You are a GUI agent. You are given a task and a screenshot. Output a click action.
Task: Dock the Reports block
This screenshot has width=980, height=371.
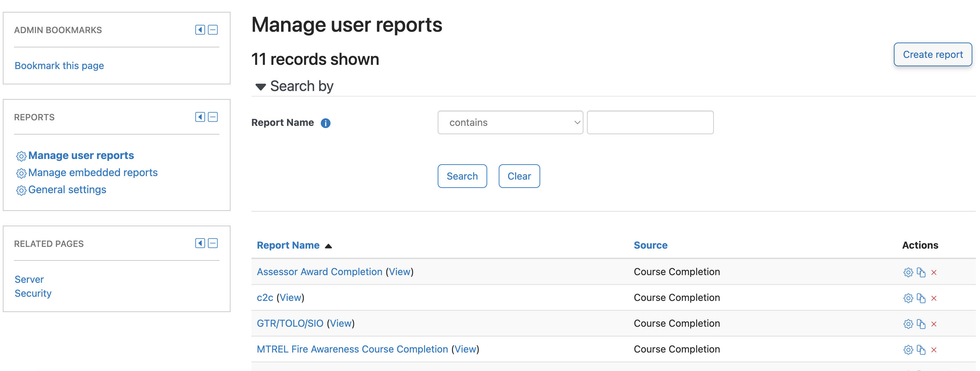[x=200, y=117]
